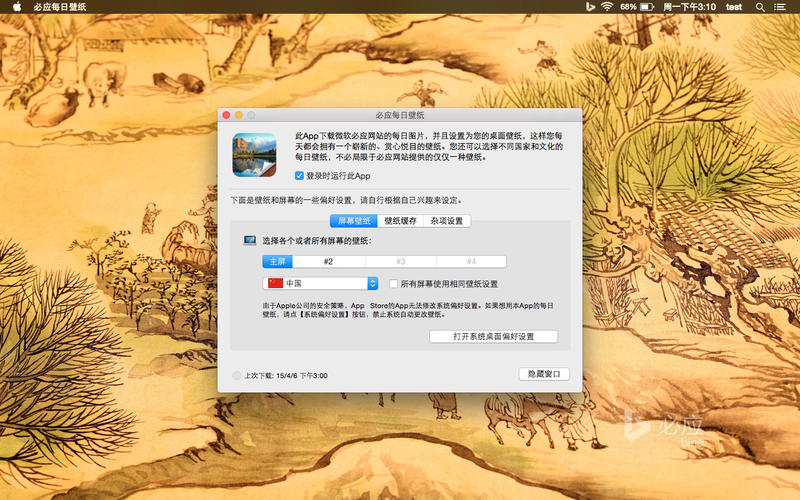
Task: Select the 主屏 screen segment
Action: [278, 262]
